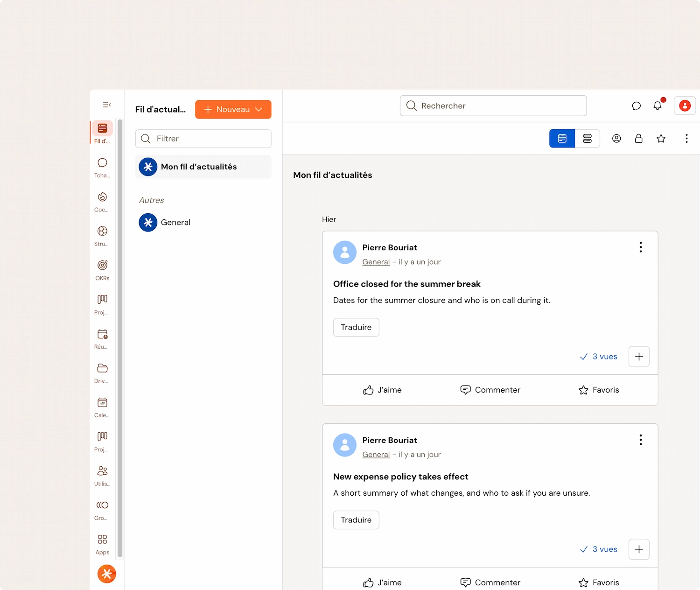Click the Rechercher search field
Image resolution: width=700 pixels, height=590 pixels.
click(x=493, y=106)
